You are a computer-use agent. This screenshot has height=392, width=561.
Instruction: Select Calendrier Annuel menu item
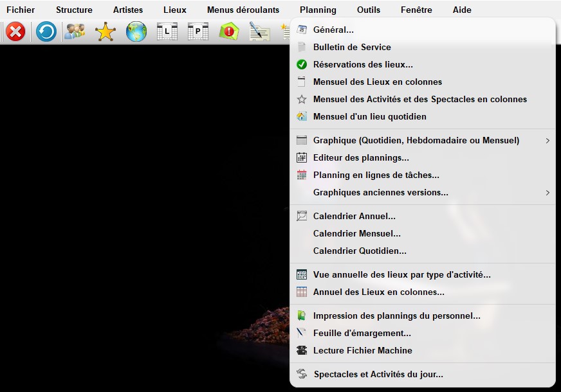pyautogui.click(x=354, y=216)
